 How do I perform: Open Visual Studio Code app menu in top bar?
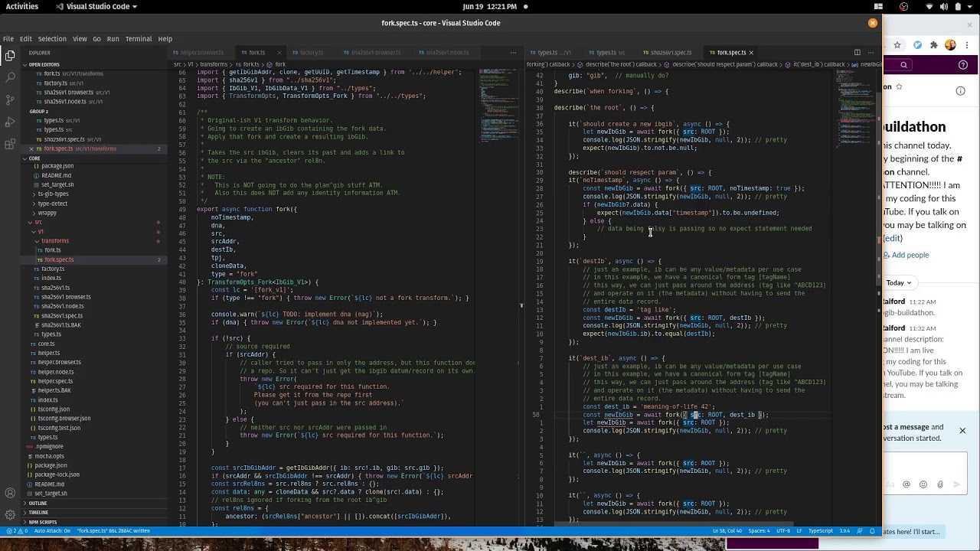pos(97,6)
